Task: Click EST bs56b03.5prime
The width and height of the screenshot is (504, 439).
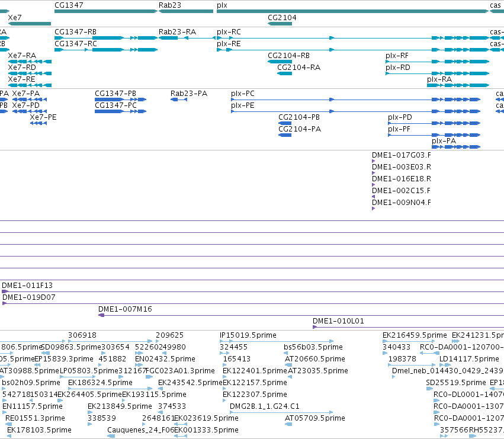Action: pos(285,353)
